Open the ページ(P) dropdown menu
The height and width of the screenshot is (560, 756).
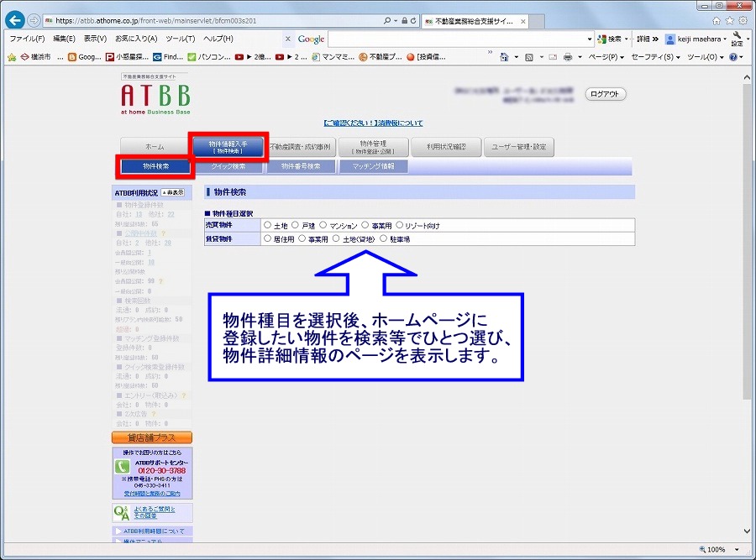(606, 57)
